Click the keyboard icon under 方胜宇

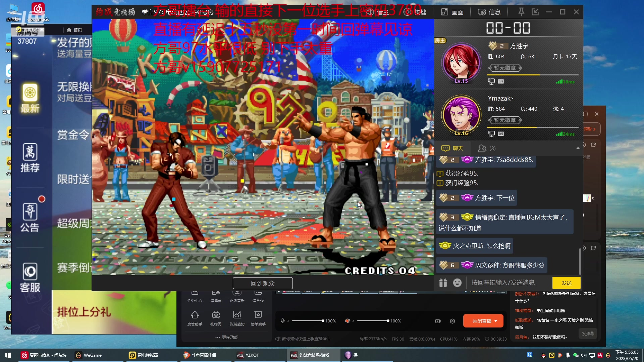(x=501, y=81)
